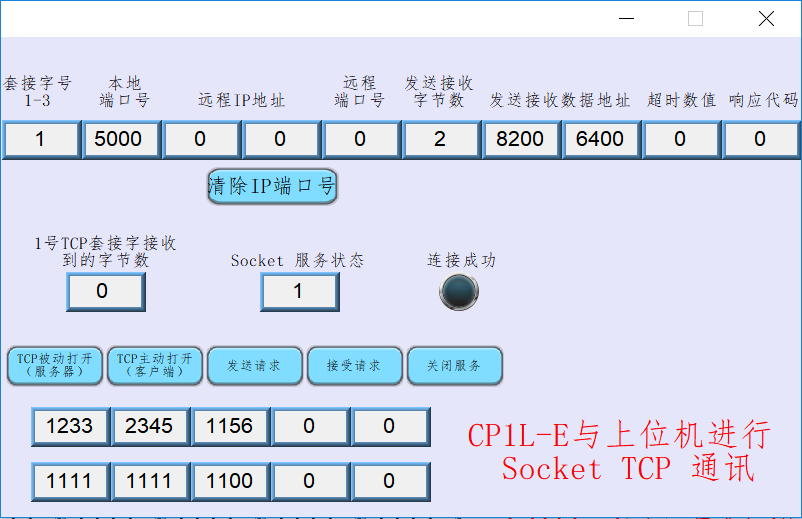Screen dimensions: 802x519
Task: Select the Socket 服务状态 value field
Action: (299, 291)
